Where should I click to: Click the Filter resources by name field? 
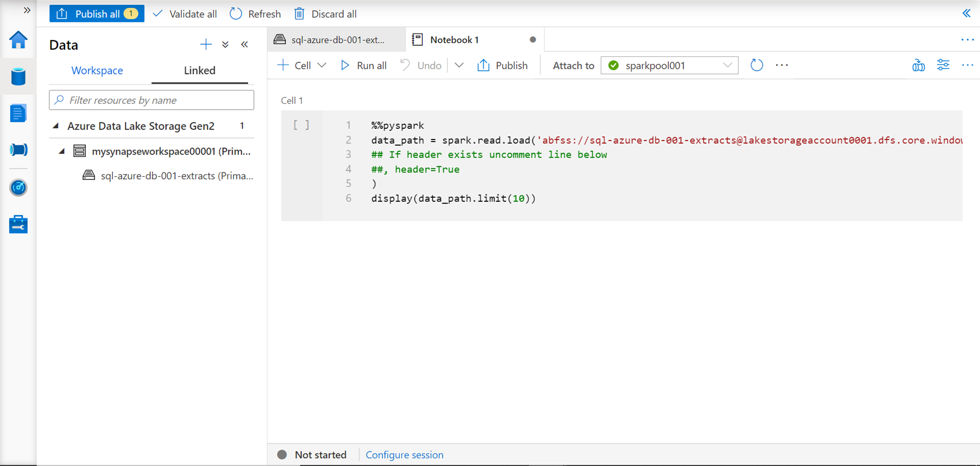point(151,100)
